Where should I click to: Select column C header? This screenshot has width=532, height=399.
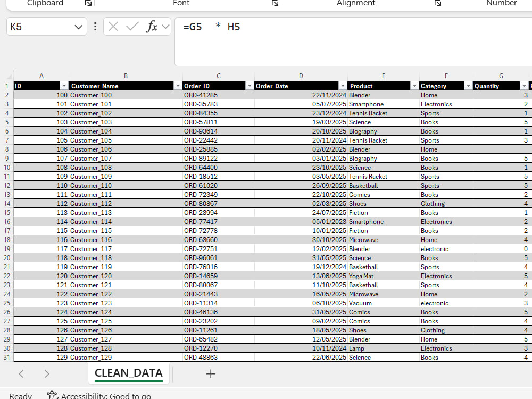[219, 76]
